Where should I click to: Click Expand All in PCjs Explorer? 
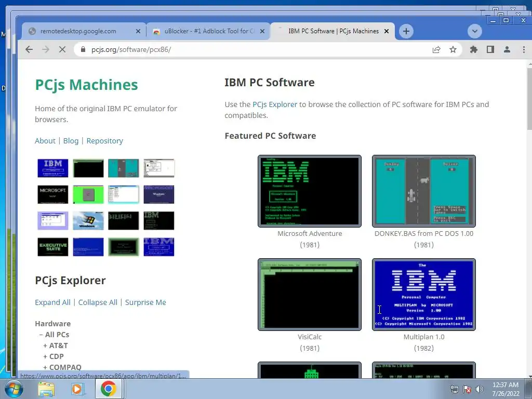(52, 302)
